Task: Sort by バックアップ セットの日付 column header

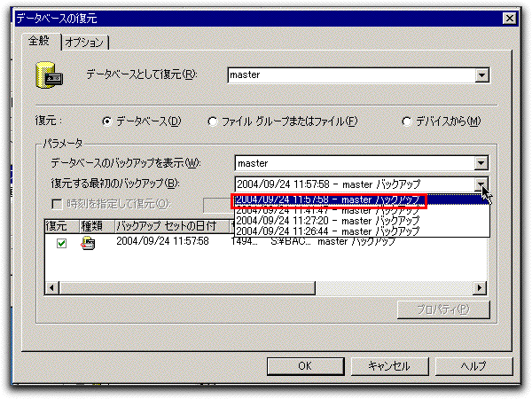Action: click(172, 226)
